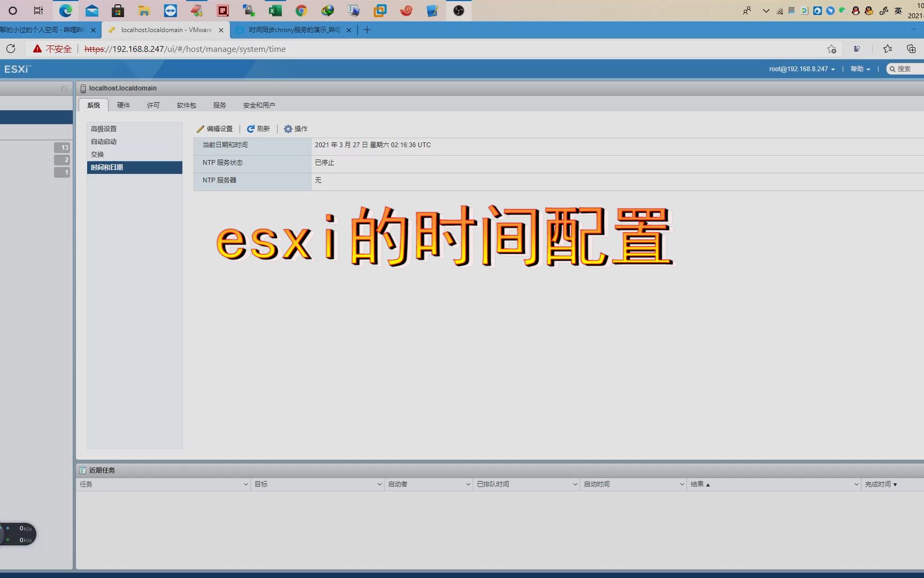Click the 英 input method indicator
Image resolution: width=924 pixels, height=578 pixels.
point(898,10)
